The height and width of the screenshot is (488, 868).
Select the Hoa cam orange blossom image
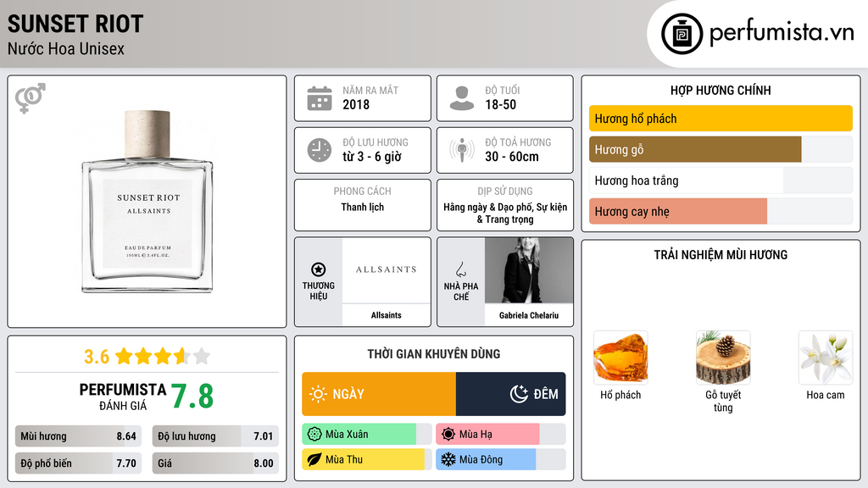pos(826,358)
